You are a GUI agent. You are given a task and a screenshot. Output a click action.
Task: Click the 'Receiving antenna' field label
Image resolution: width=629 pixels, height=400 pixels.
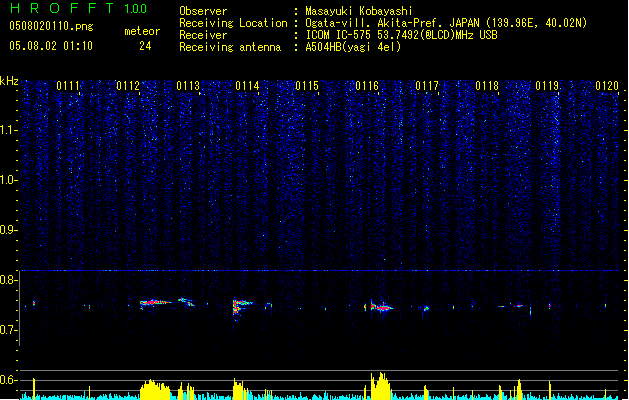(230, 47)
